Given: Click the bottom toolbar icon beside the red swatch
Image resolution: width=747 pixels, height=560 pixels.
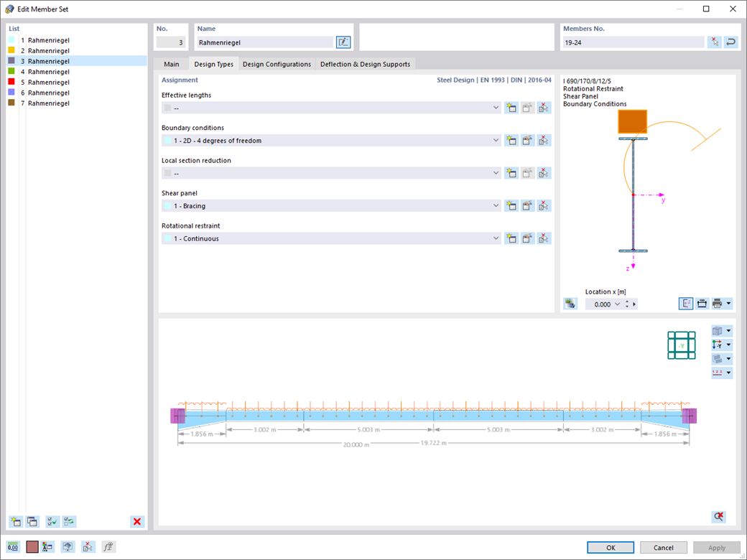Looking at the screenshot, I should pyautogui.click(x=47, y=546).
